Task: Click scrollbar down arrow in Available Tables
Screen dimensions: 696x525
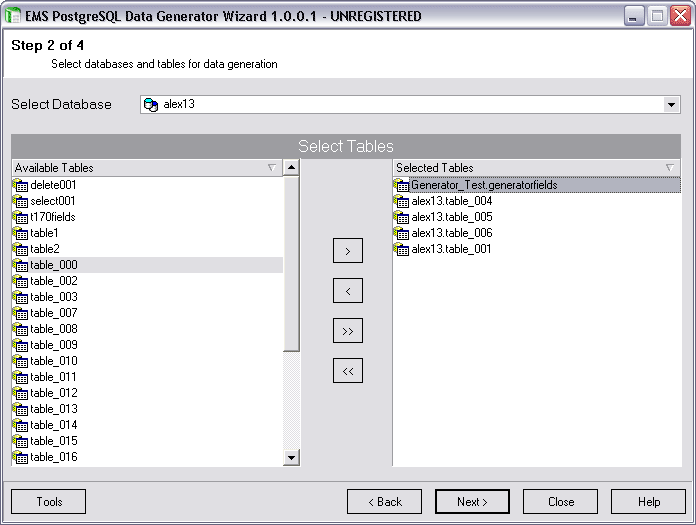Action: [291, 458]
